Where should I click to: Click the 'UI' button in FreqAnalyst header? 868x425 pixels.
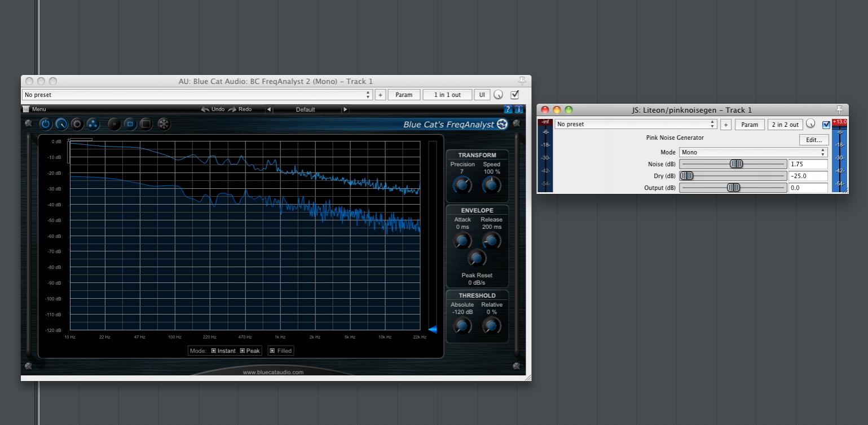pyautogui.click(x=482, y=95)
